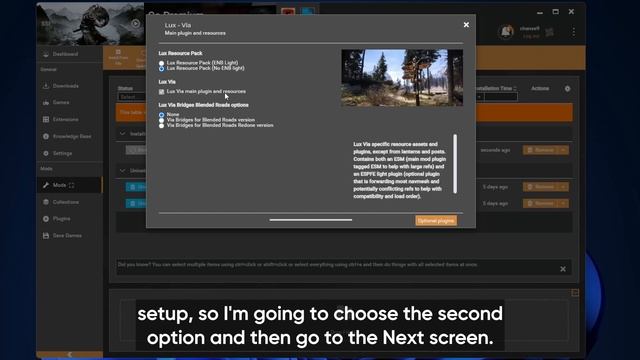Click the Lux Resource Pack heading
The width and height of the screenshot is (640, 360).
click(x=180, y=53)
